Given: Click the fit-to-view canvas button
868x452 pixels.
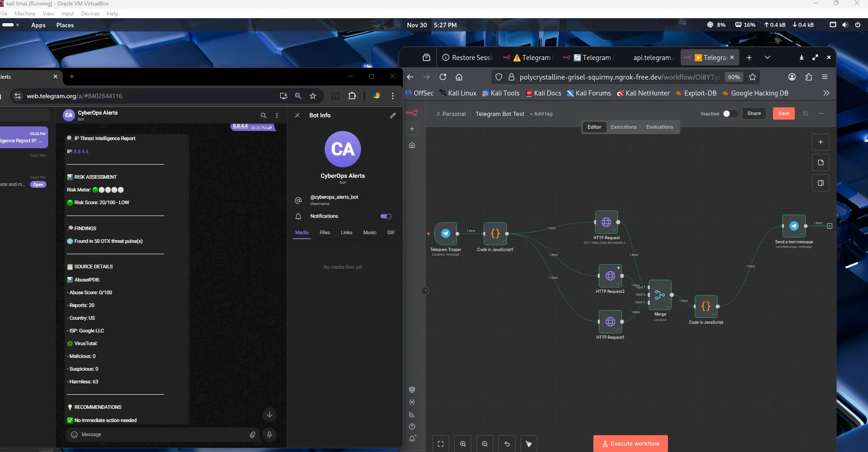Looking at the screenshot, I should 441,444.
